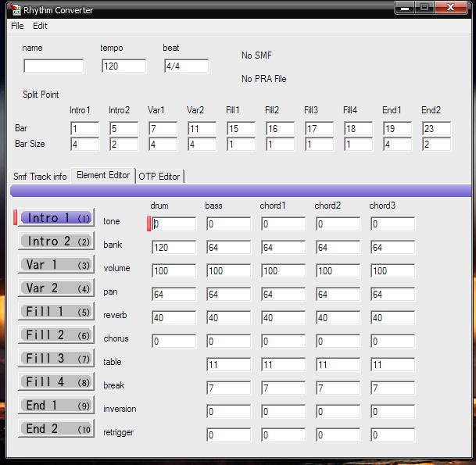Click the name input field

pyautogui.click(x=53, y=66)
